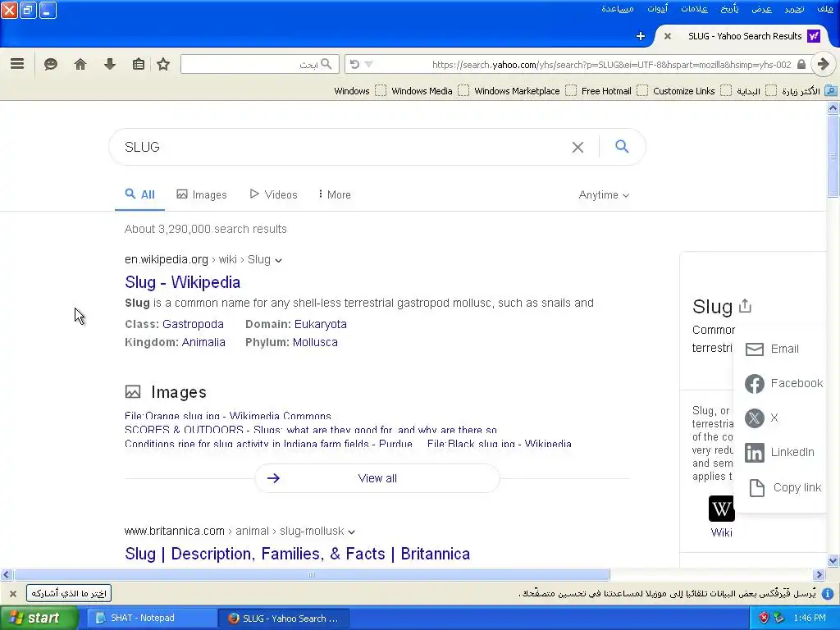Screen dimensions: 840x630
Task: Bookmark this page with star icon
Action: (x=163, y=64)
